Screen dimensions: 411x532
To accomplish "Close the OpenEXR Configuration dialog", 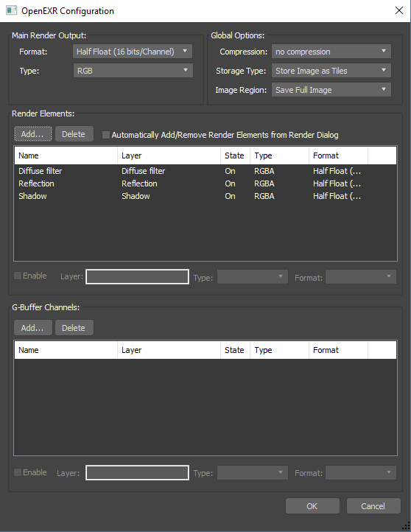I will (x=399, y=10).
